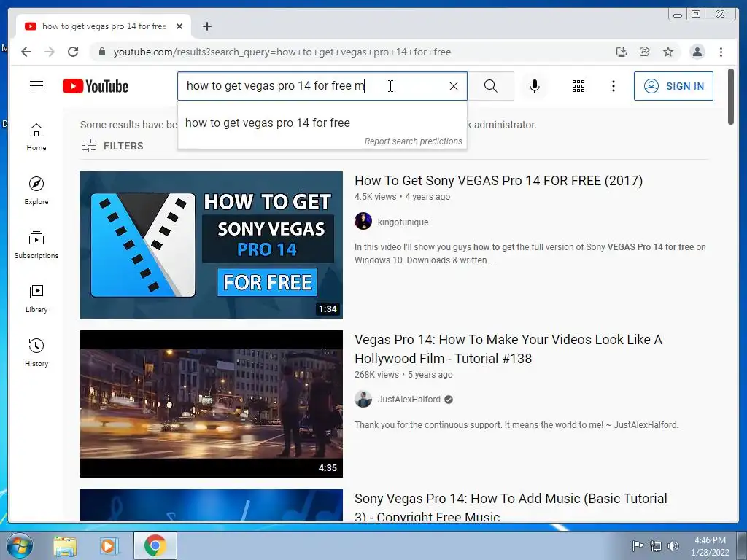
Task: Open the YouTube guide hamburger menu
Action: click(x=36, y=86)
